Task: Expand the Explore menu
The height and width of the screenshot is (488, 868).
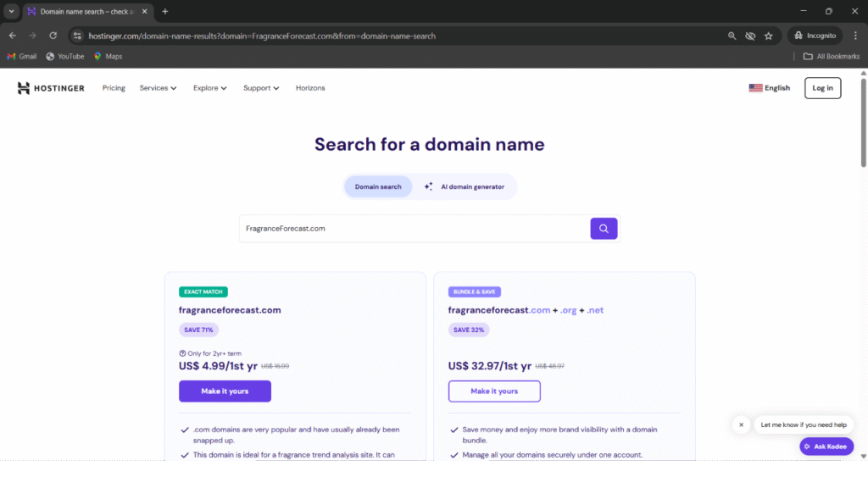Action: pyautogui.click(x=210, y=88)
